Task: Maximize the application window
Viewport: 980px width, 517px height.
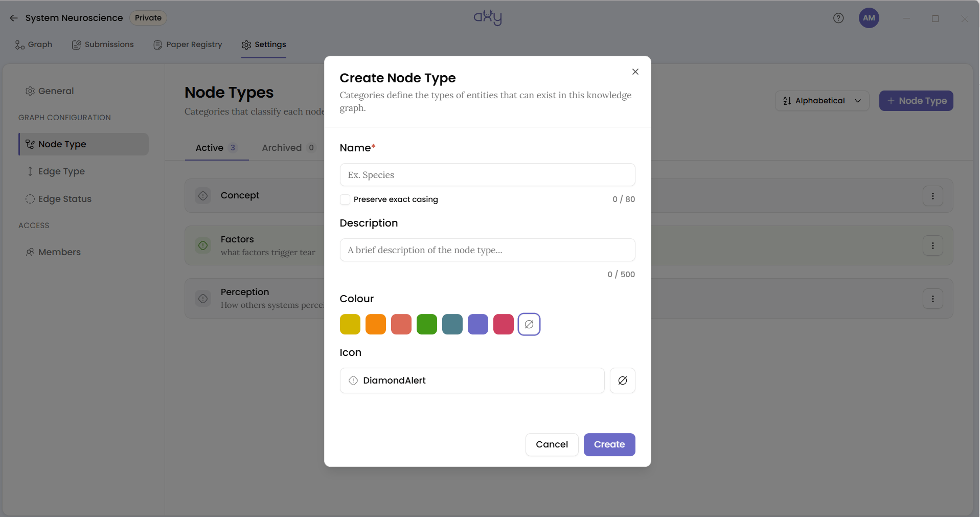Action: coord(936,18)
